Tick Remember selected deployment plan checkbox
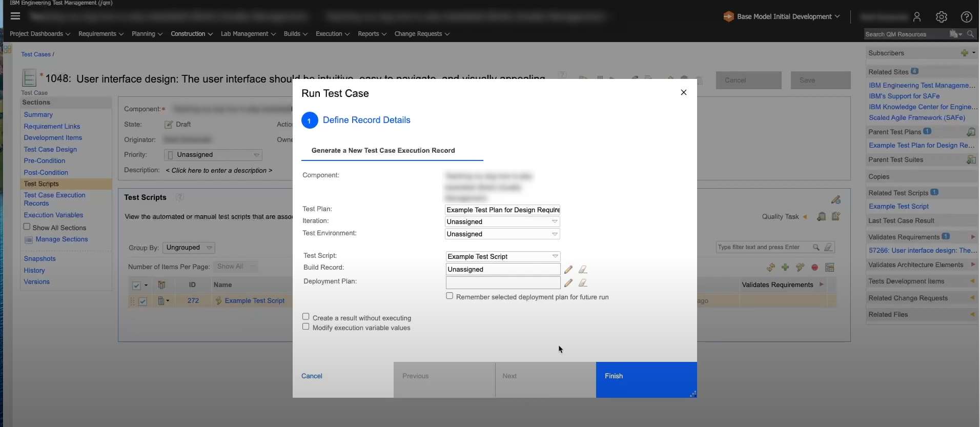Image resolution: width=980 pixels, height=427 pixels. pyautogui.click(x=450, y=296)
